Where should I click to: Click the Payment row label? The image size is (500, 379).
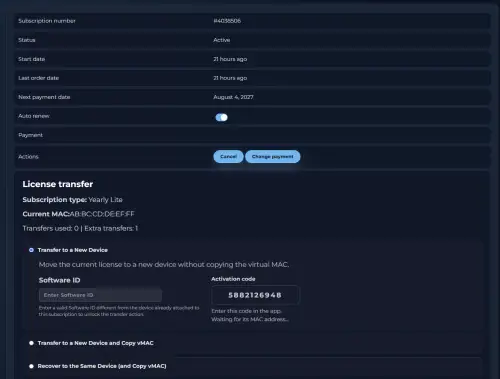(30, 135)
